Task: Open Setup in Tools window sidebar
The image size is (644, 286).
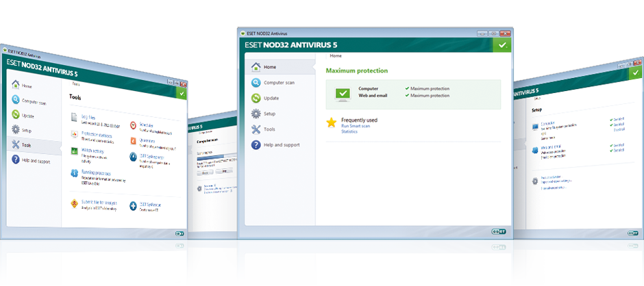Action: [x=27, y=131]
